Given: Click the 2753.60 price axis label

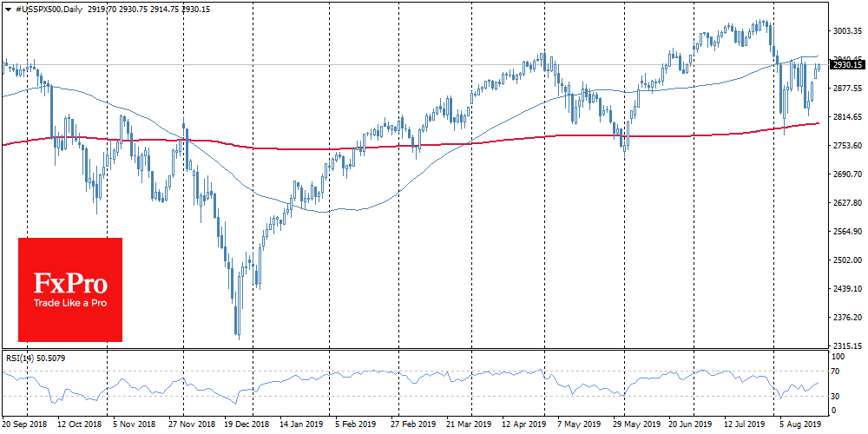Looking at the screenshot, I should (846, 146).
